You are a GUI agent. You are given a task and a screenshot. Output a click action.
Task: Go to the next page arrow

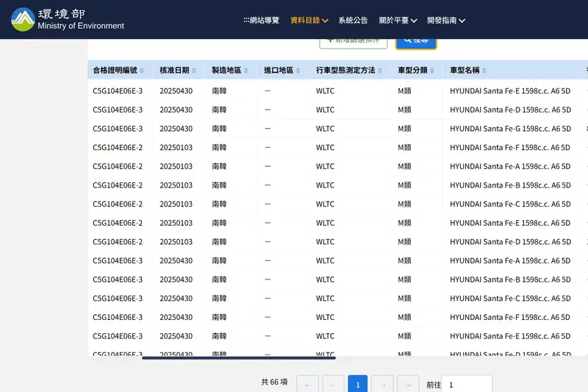click(x=382, y=385)
